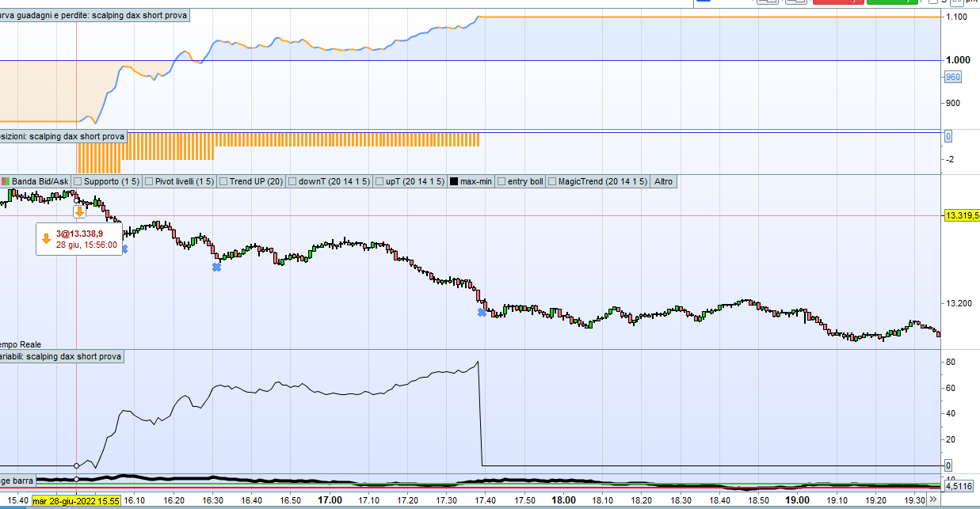Click the red sell button at top

click(x=838, y=2)
